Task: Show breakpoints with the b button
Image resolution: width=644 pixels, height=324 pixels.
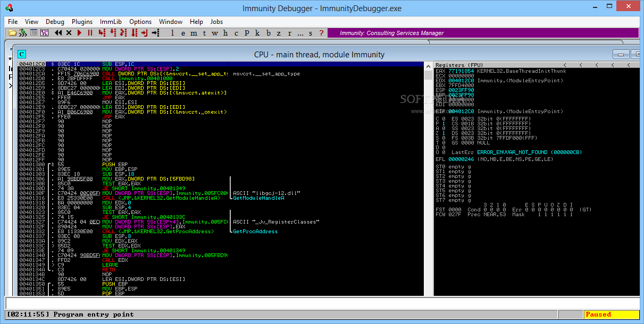Action: [x=269, y=33]
